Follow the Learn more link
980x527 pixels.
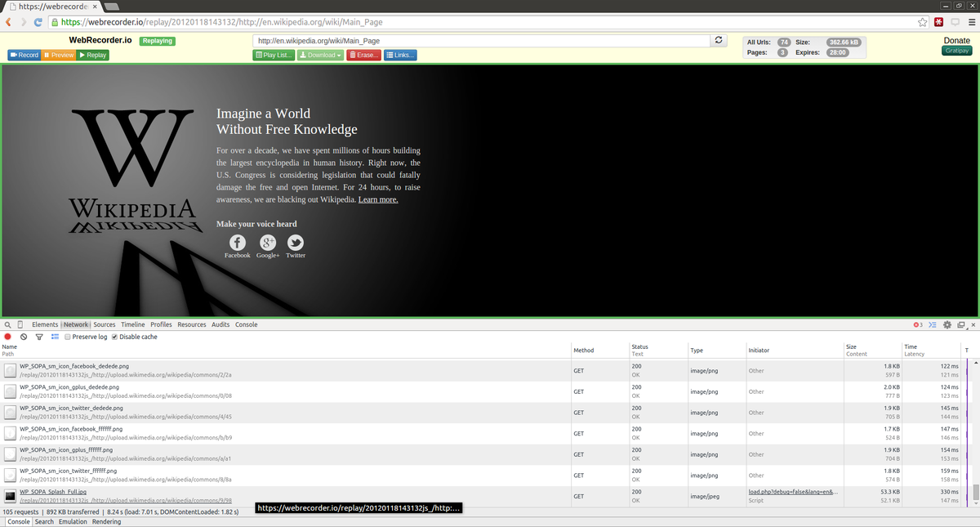[x=378, y=199]
